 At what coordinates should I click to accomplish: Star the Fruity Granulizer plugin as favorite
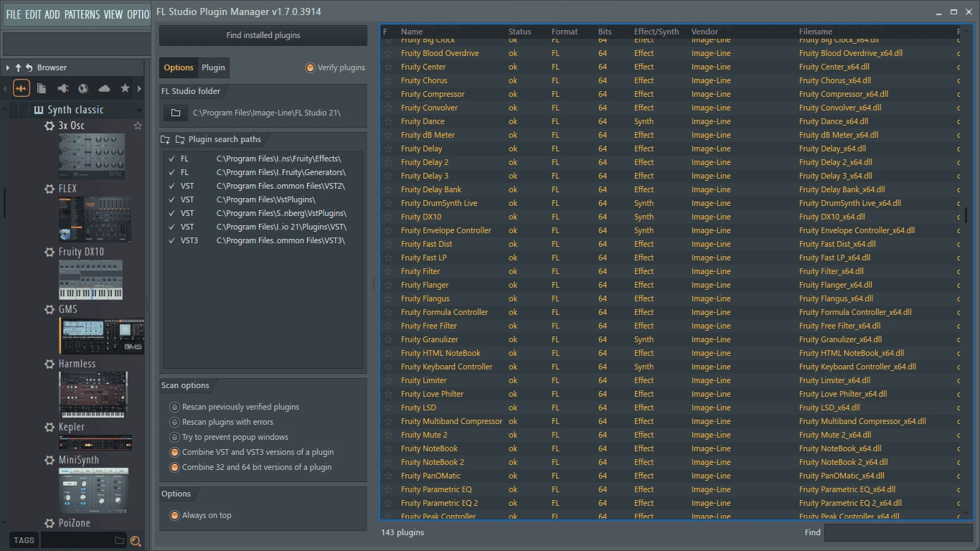click(x=388, y=339)
